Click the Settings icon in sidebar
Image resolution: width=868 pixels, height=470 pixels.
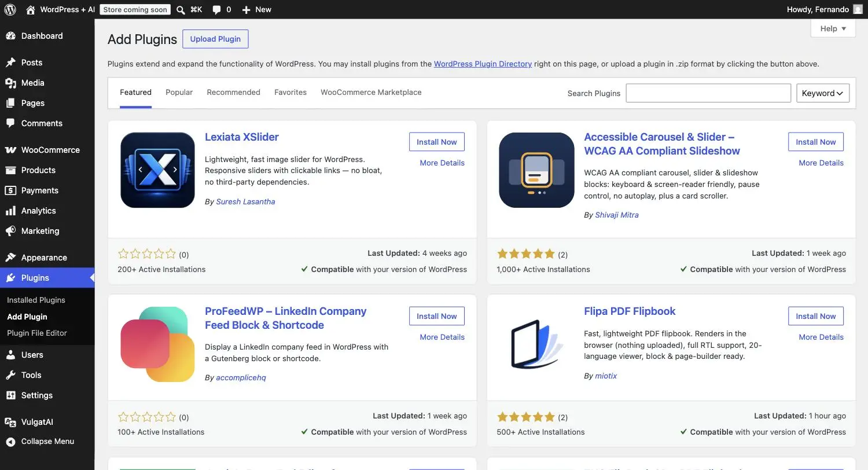tap(10, 395)
